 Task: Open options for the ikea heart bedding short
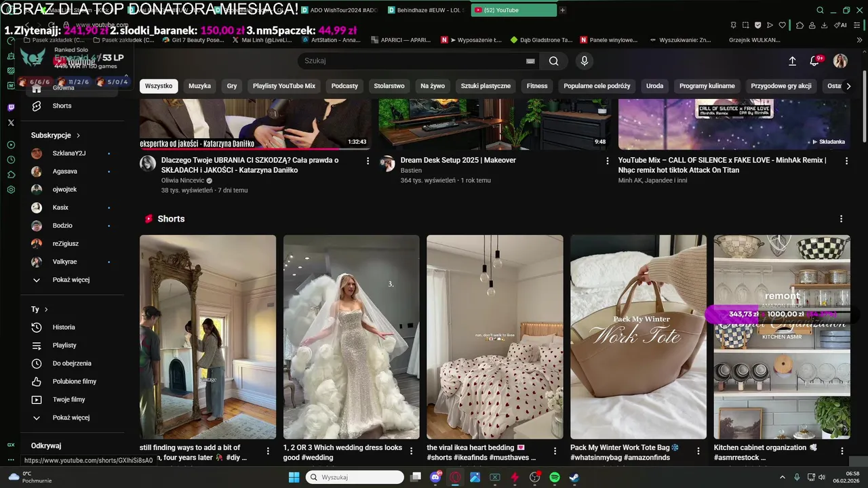point(555,451)
